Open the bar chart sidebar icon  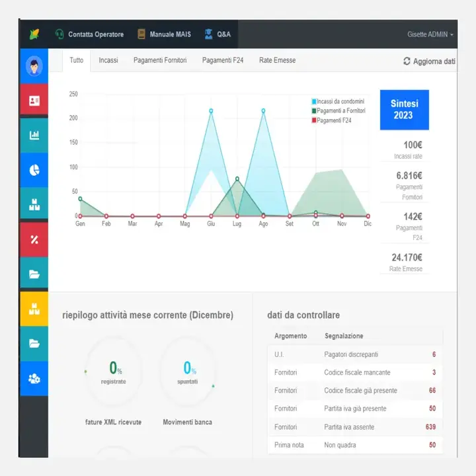34,135
